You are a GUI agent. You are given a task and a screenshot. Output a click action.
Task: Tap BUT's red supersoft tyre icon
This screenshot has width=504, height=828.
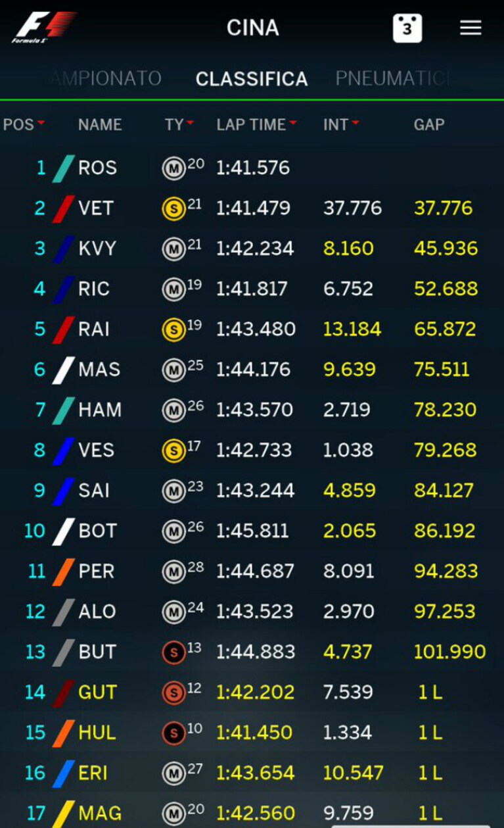(173, 652)
